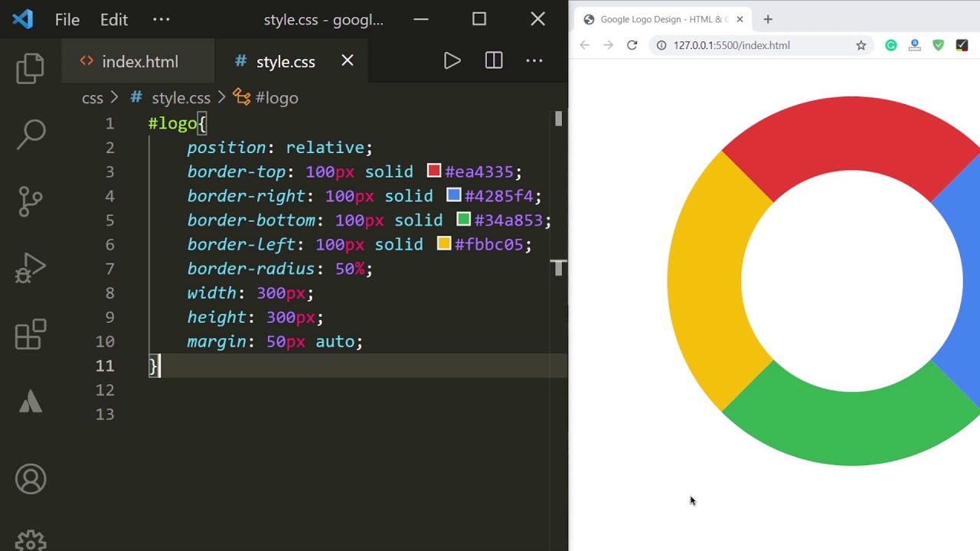Open Source Control view

(x=31, y=201)
